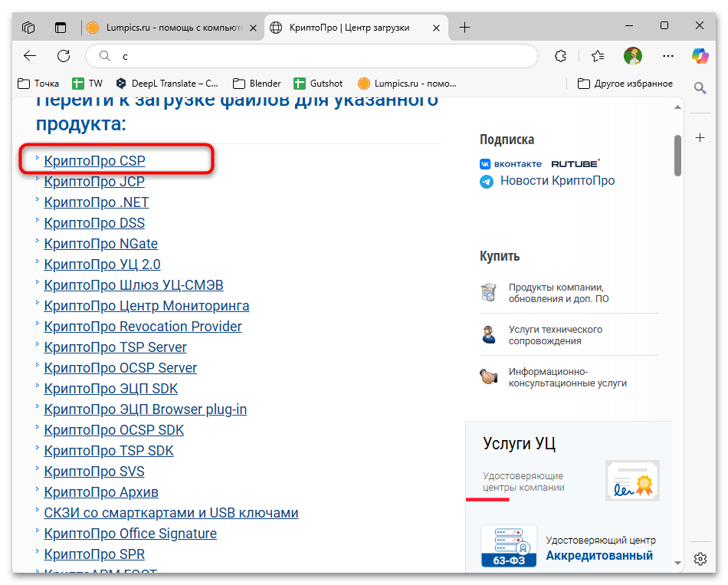Screen dimensions: 728x585
Task: Open the tab actions menu icon
Action: click(61, 28)
